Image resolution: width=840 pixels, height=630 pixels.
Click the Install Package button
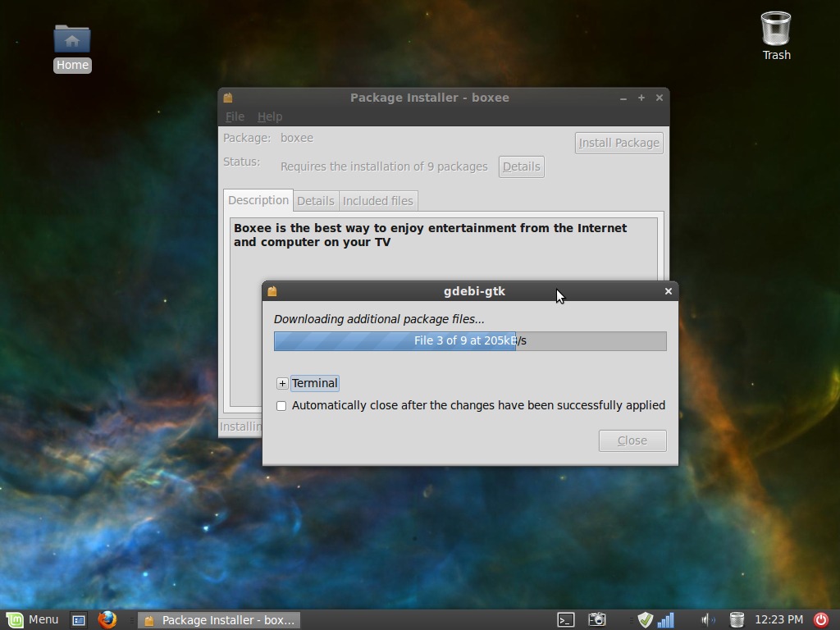click(x=619, y=143)
